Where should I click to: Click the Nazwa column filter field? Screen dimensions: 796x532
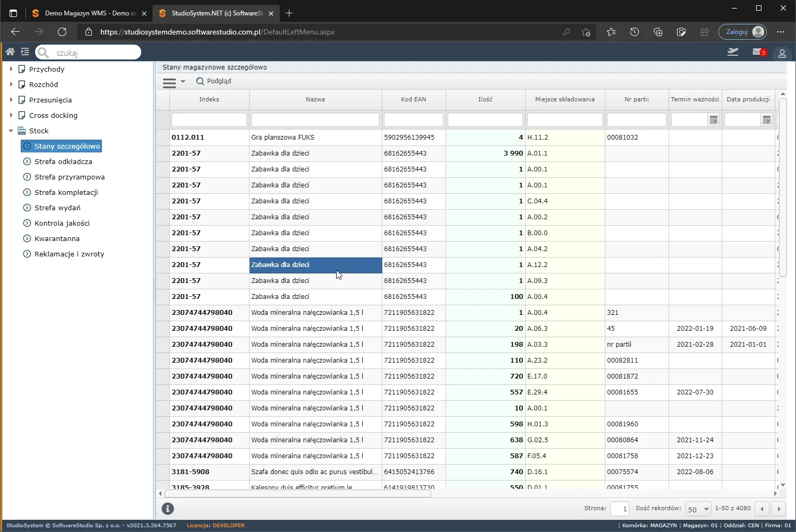[315, 120]
